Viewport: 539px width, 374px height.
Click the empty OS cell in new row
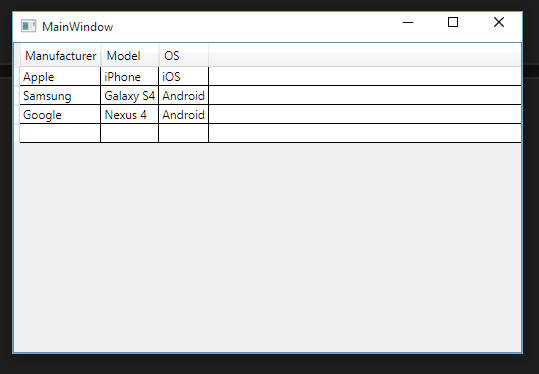(183, 133)
